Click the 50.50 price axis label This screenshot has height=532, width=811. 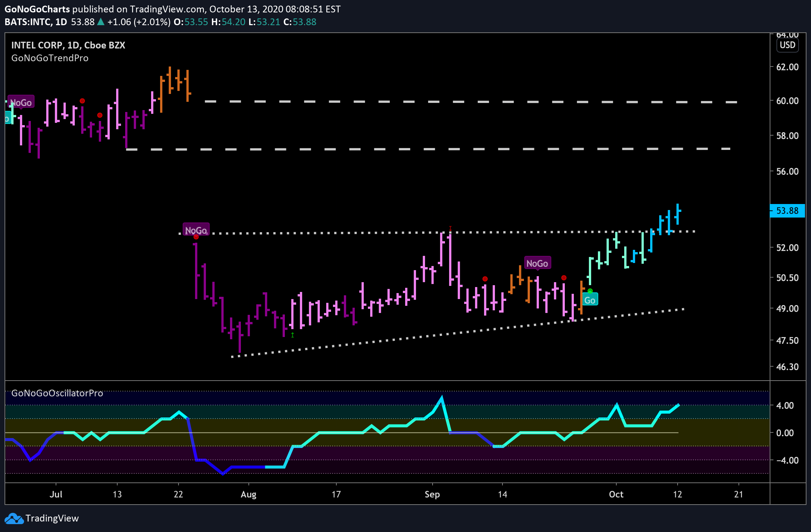[787, 278]
